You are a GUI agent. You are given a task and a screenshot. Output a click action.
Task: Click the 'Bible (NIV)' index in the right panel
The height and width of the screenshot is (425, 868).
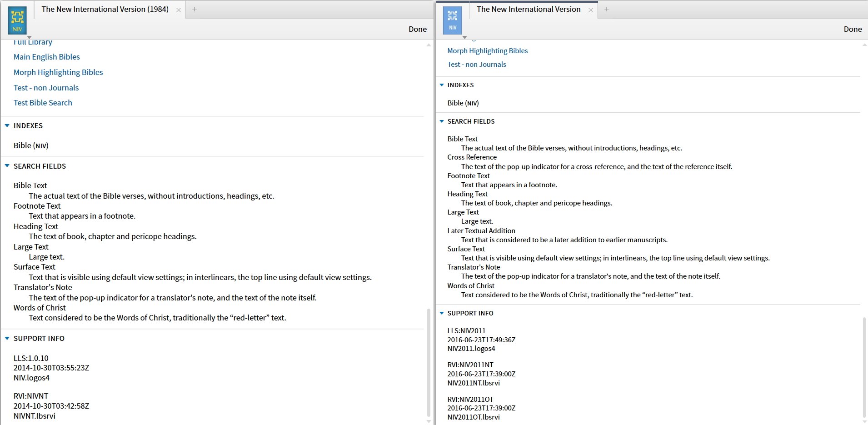(463, 103)
